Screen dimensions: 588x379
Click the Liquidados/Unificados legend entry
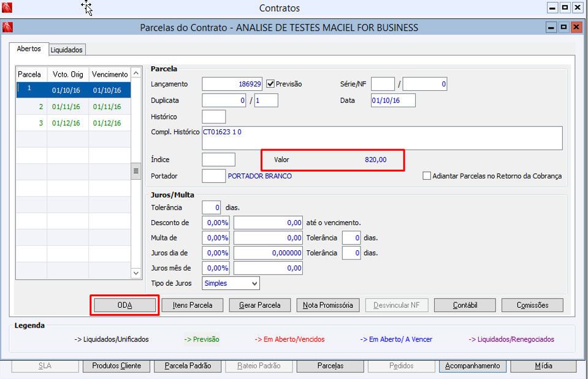coord(112,339)
